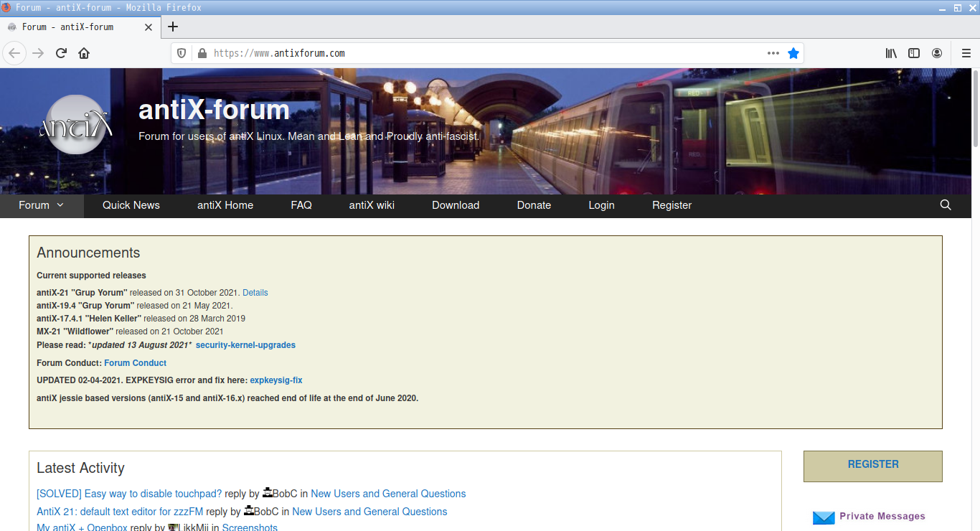This screenshot has width=980, height=531.
Task: Open New Users forum in zzzFM row
Action: click(369, 512)
